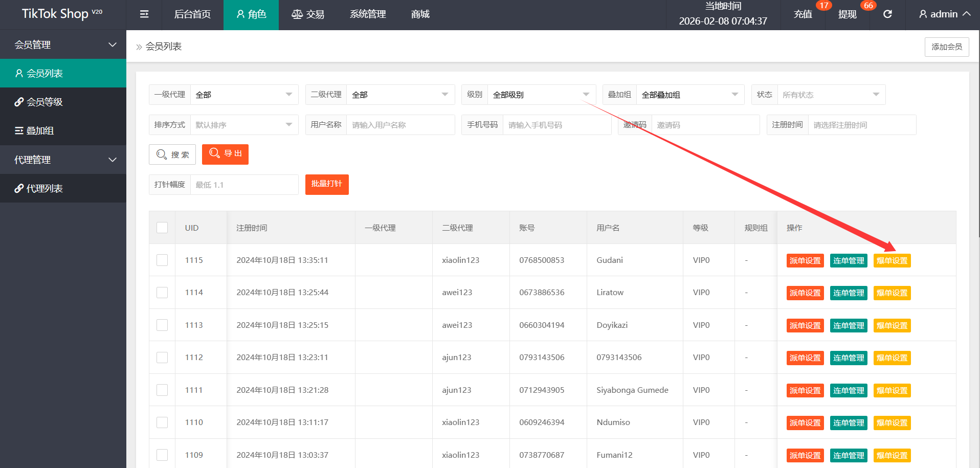Open the 系统管理 top menu
Viewport: 980px width, 468px height.
[x=368, y=14]
